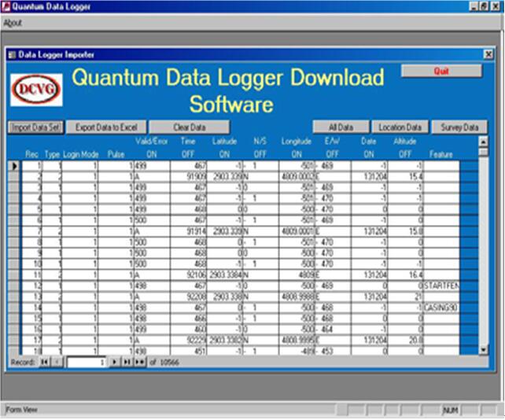Click the CASING90 feature cell
This screenshot has width=505, height=420.
pos(441,308)
